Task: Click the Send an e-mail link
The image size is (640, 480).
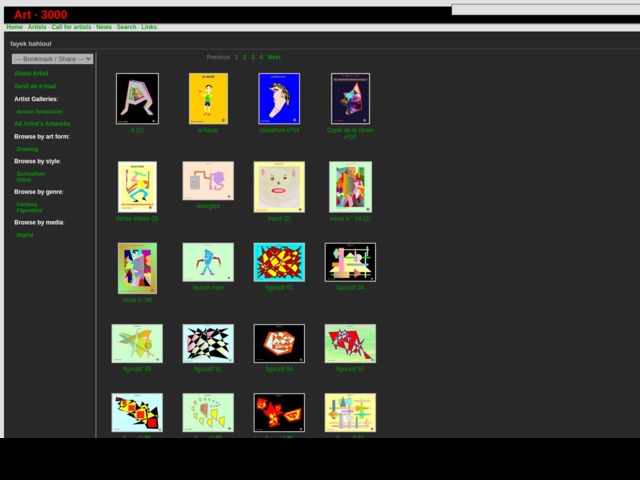Action: pyautogui.click(x=35, y=86)
